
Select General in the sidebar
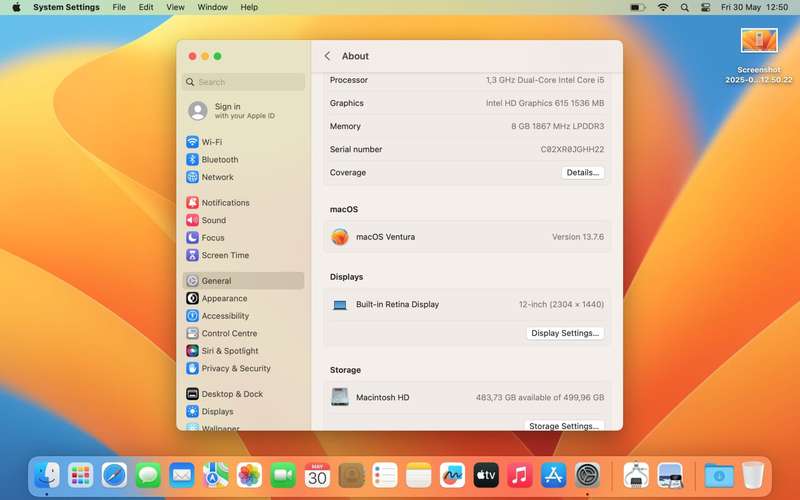[x=243, y=281]
